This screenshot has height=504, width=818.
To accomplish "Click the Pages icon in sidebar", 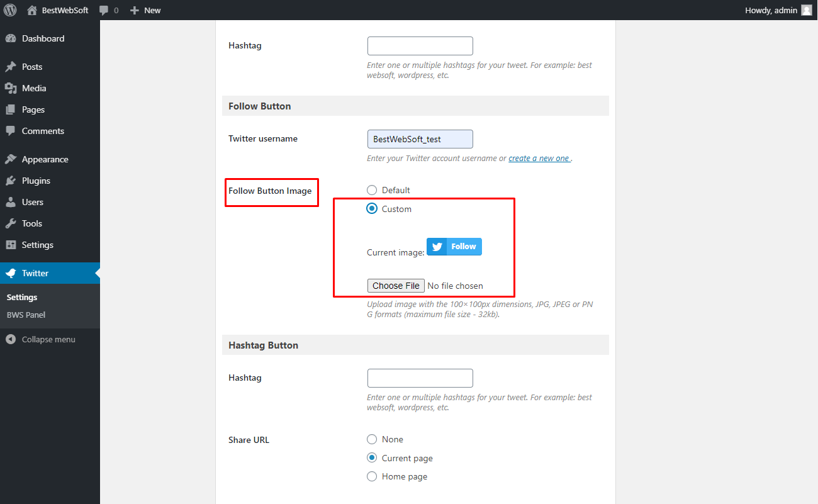I will point(11,109).
